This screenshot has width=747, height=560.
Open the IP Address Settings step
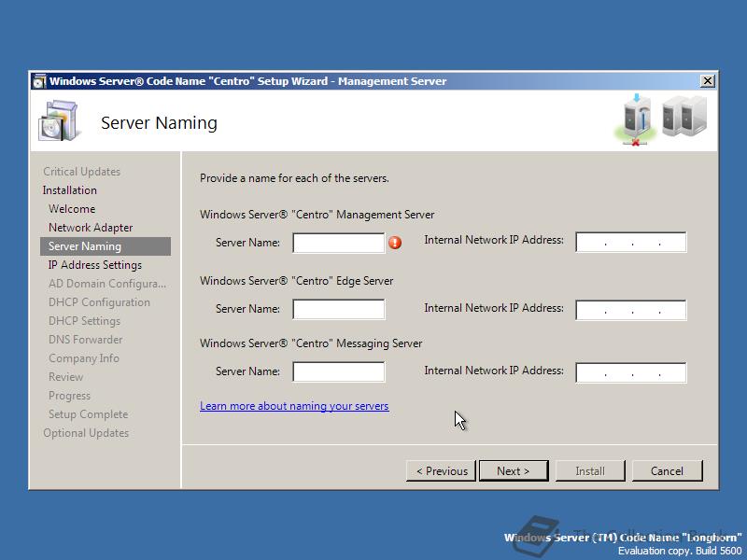[95, 265]
